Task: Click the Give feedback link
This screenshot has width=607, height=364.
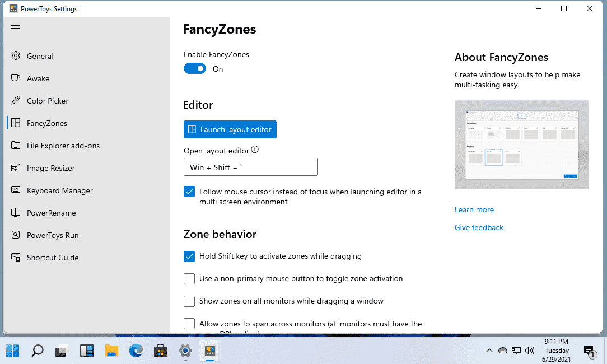Action: tap(479, 227)
